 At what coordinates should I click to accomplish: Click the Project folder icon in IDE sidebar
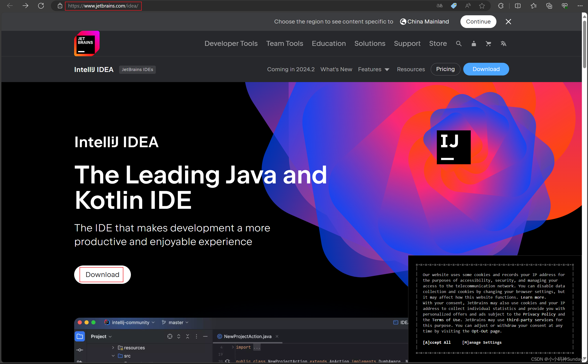(80, 336)
